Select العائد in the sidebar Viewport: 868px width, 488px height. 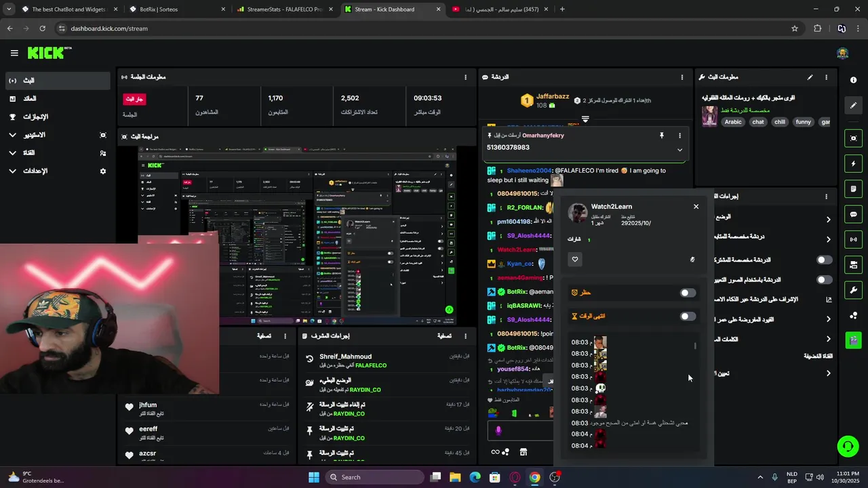point(57,99)
